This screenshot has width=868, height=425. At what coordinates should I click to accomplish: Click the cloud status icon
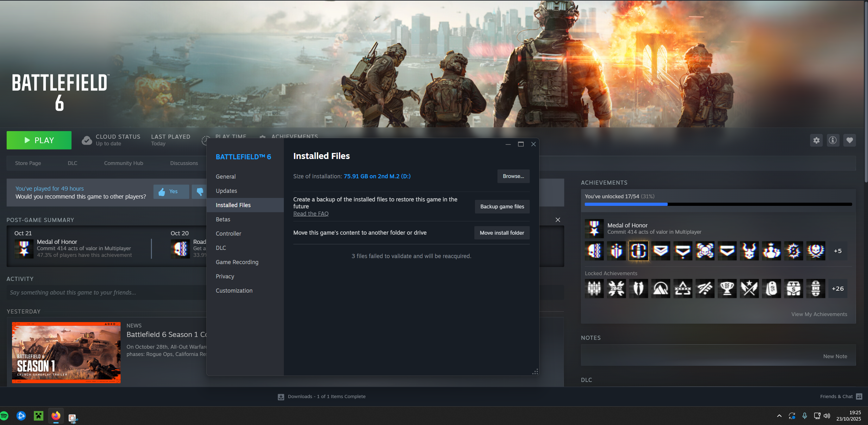click(87, 140)
